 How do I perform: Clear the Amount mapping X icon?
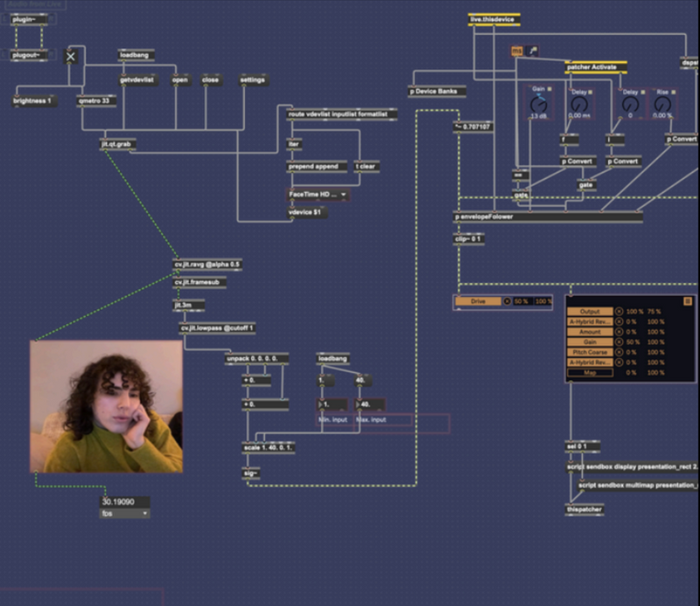[619, 332]
